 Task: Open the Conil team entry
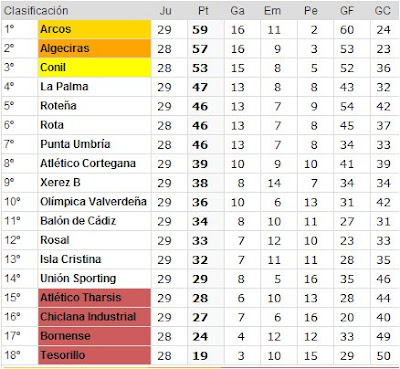53,67
